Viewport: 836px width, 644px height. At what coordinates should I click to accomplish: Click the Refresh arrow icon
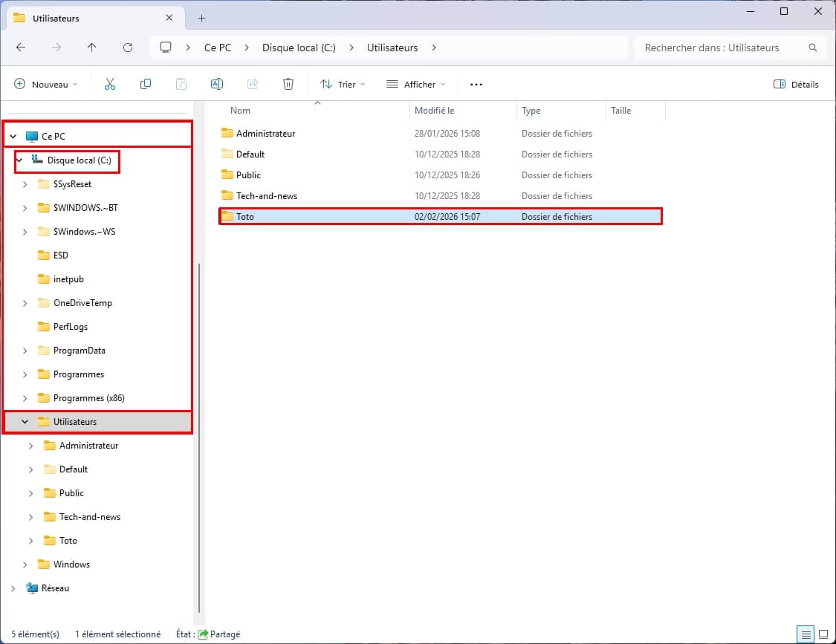[128, 48]
